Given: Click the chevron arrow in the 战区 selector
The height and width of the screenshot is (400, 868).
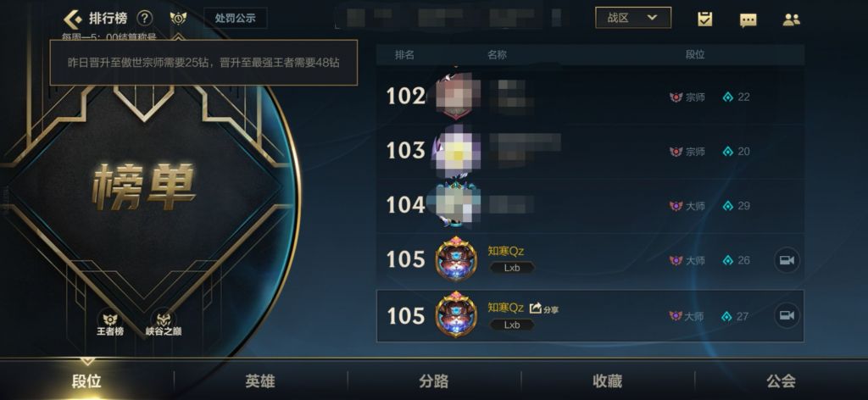Looking at the screenshot, I should pyautogui.click(x=652, y=18).
